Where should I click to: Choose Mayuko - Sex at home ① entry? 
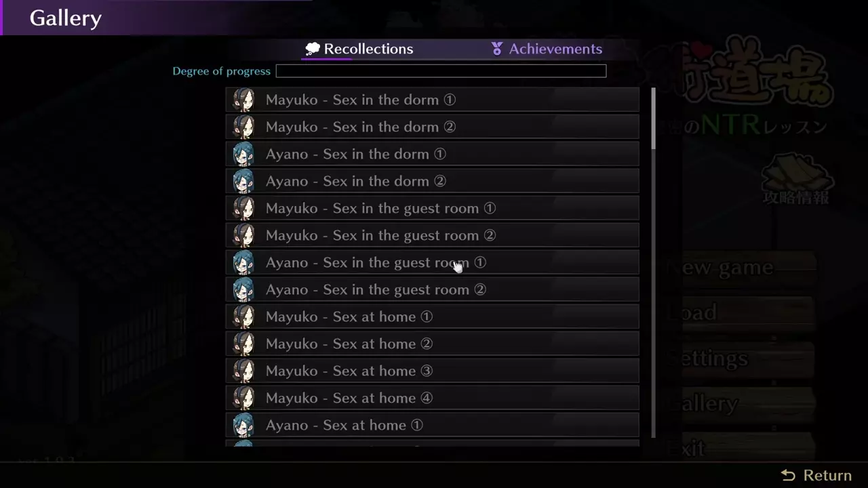pyautogui.click(x=433, y=317)
